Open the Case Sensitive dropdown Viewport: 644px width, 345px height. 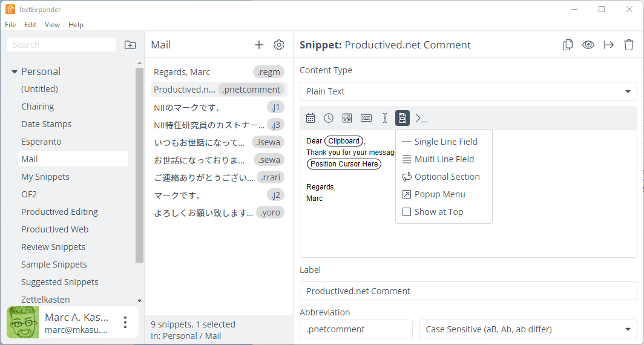[527, 329]
